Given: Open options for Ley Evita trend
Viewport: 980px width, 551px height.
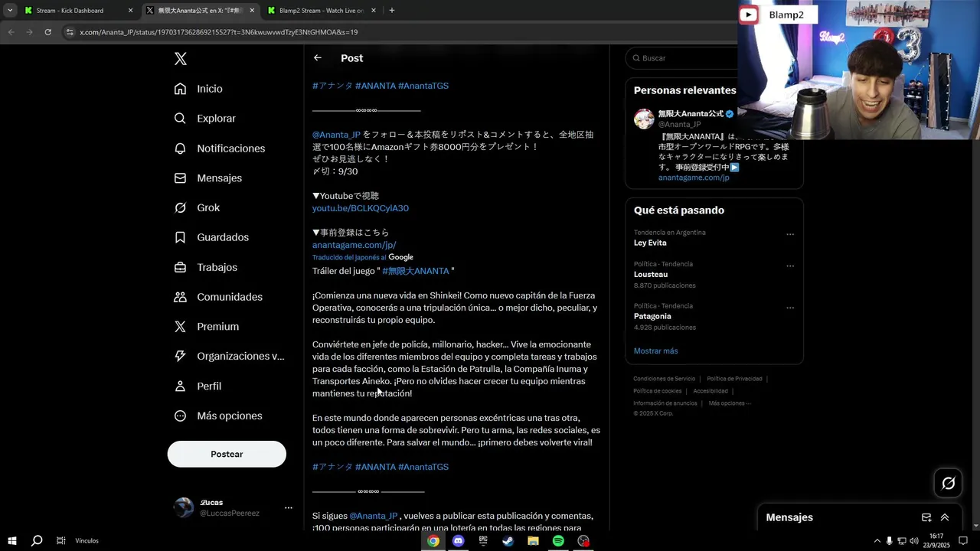Looking at the screenshot, I should [790, 235].
